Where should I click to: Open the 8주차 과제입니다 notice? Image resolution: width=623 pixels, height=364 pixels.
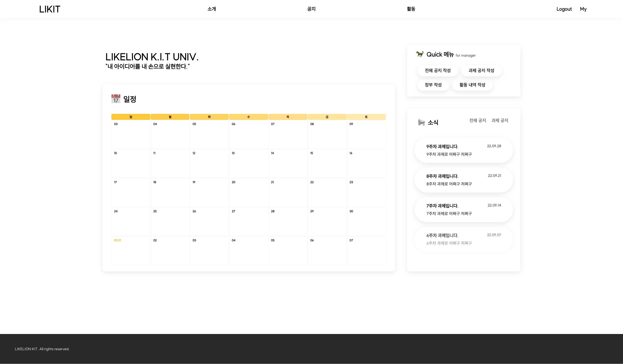pos(464,179)
